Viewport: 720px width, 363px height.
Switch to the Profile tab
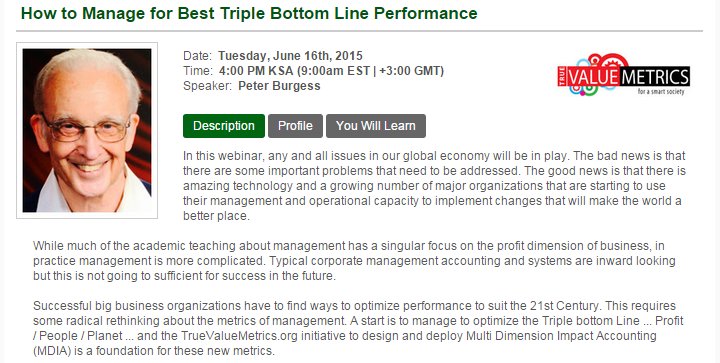click(x=295, y=126)
